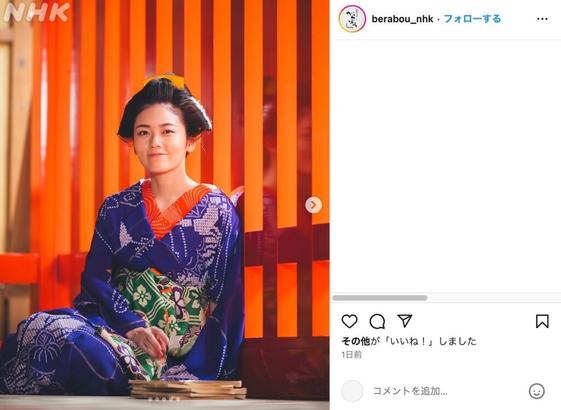Open the three-dot more options menu

[542, 19]
